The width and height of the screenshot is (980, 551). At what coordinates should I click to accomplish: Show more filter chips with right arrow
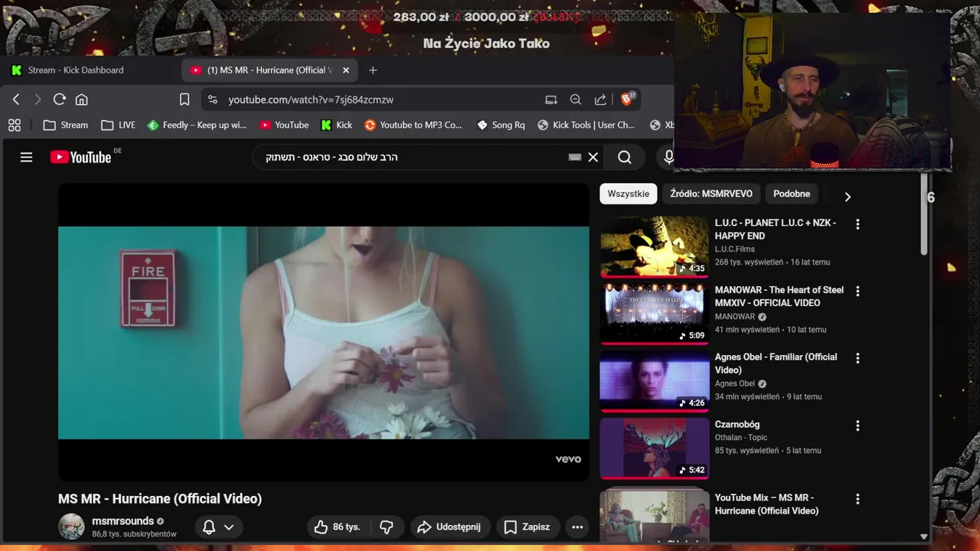tap(848, 197)
